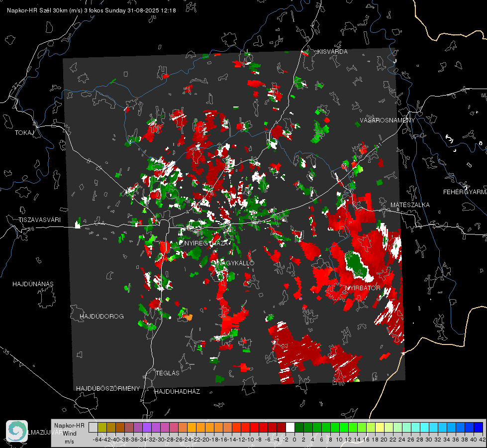Click the 'm/s' unit label in the legend

69,441
